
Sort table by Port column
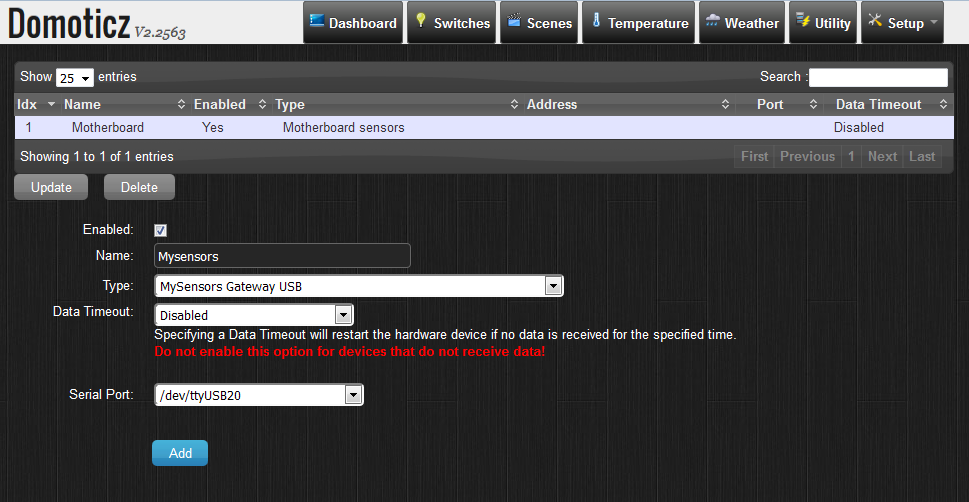pyautogui.click(x=778, y=104)
